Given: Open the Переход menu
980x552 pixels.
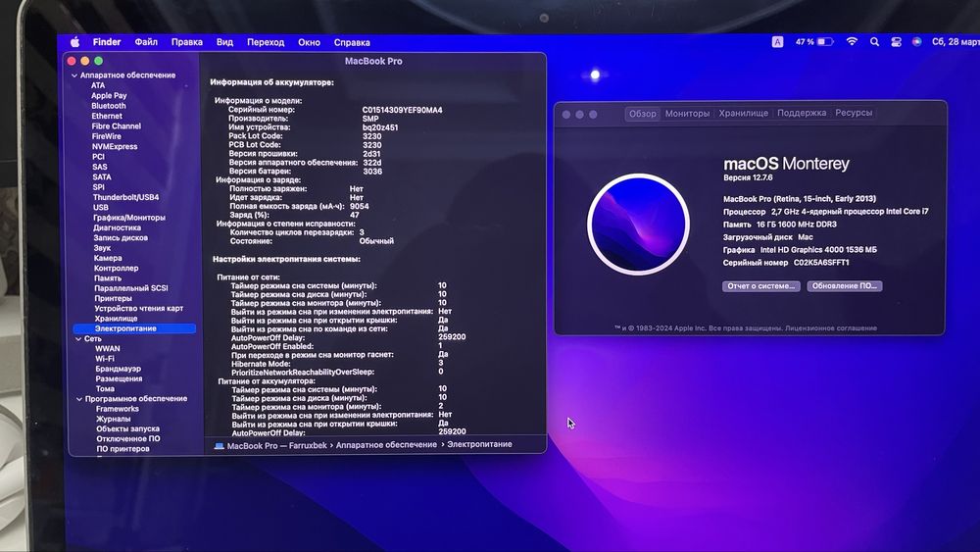Looking at the screenshot, I should [266, 42].
